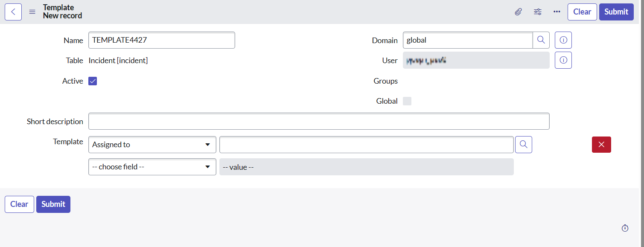Open the personalize form icon
The width and height of the screenshot is (644, 247).
[537, 12]
